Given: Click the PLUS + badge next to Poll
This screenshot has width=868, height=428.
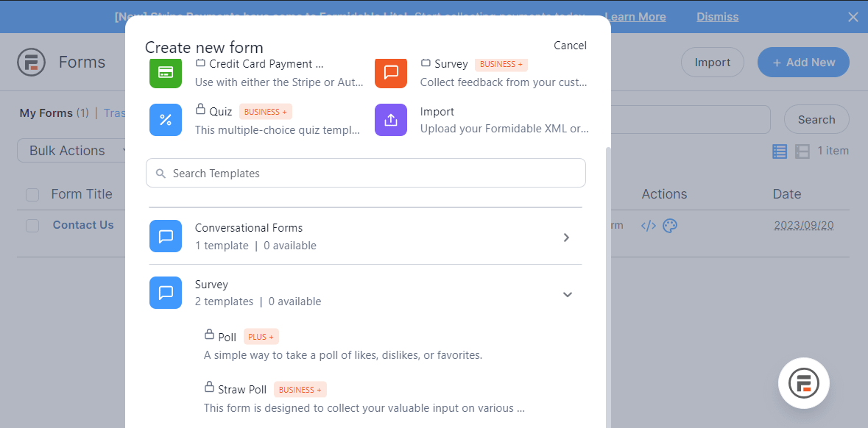Looking at the screenshot, I should (261, 337).
